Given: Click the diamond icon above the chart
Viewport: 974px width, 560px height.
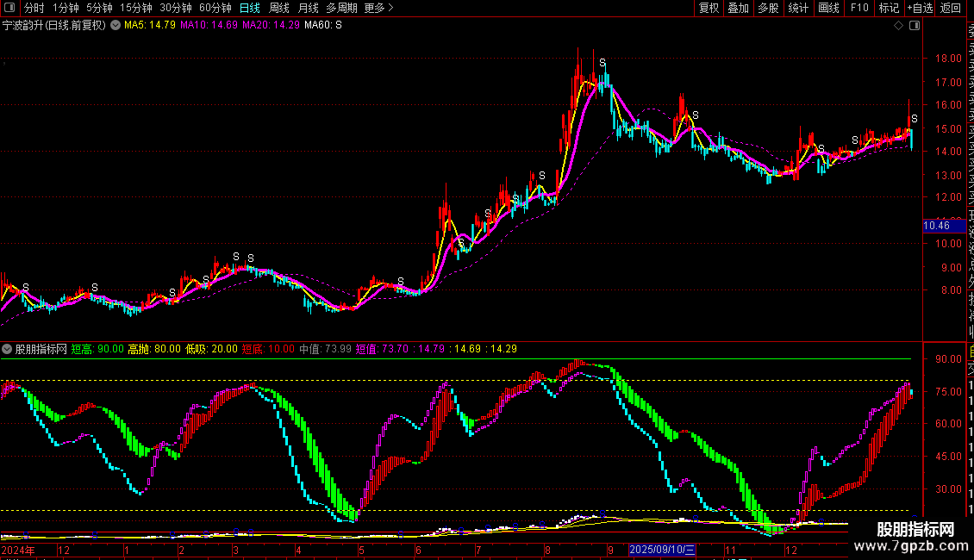Looking at the screenshot, I should 899,26.
